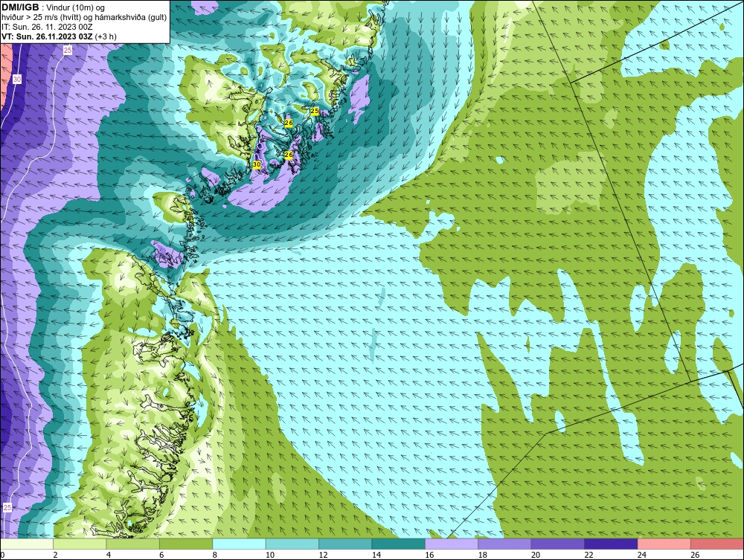The height and width of the screenshot is (560, 744).
Task: Pick the 2–4 m/s light green swatch
Action: click(x=80, y=544)
